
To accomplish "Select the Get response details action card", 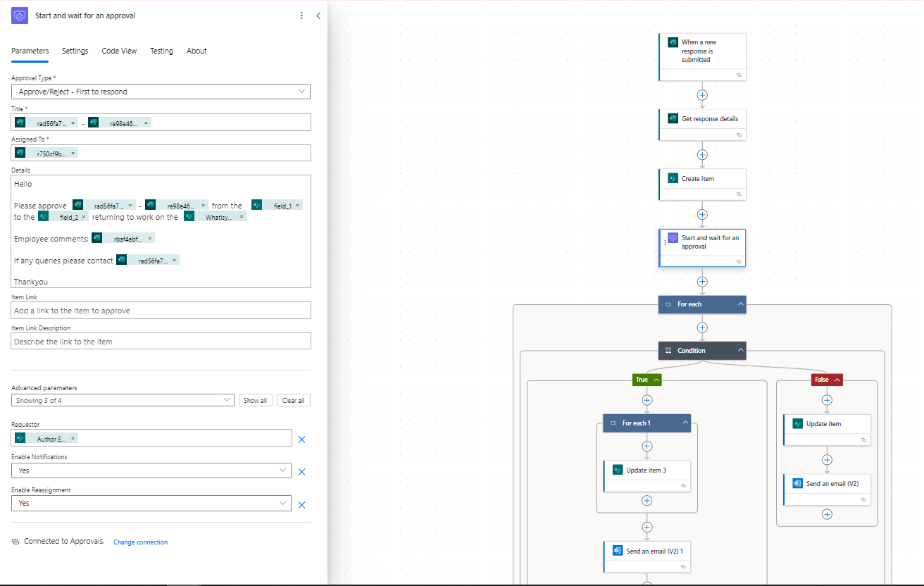I will pyautogui.click(x=702, y=125).
